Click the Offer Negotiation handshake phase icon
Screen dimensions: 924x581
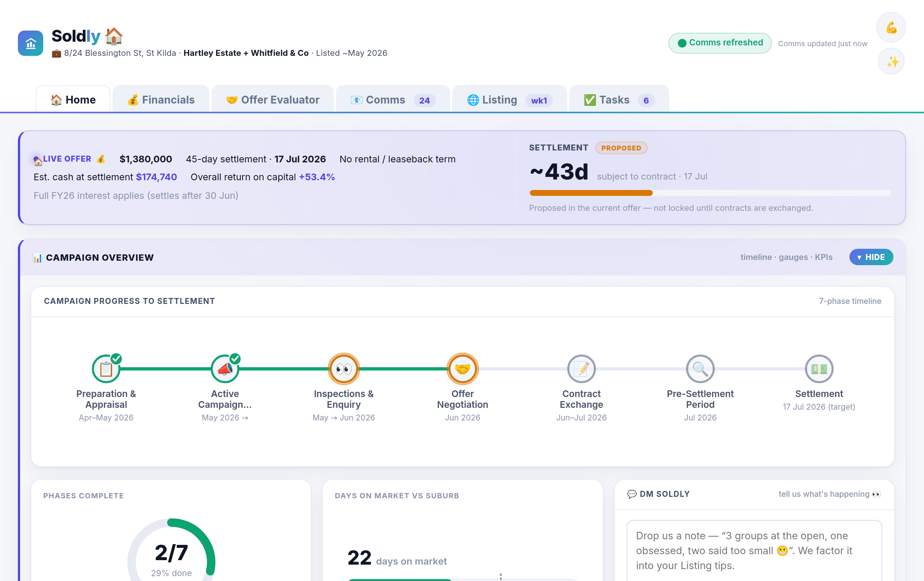tap(462, 369)
